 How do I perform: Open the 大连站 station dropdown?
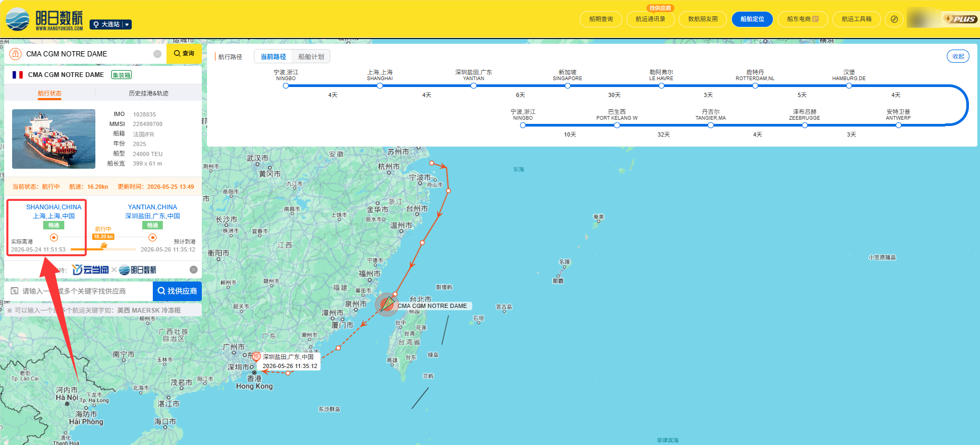(x=111, y=24)
